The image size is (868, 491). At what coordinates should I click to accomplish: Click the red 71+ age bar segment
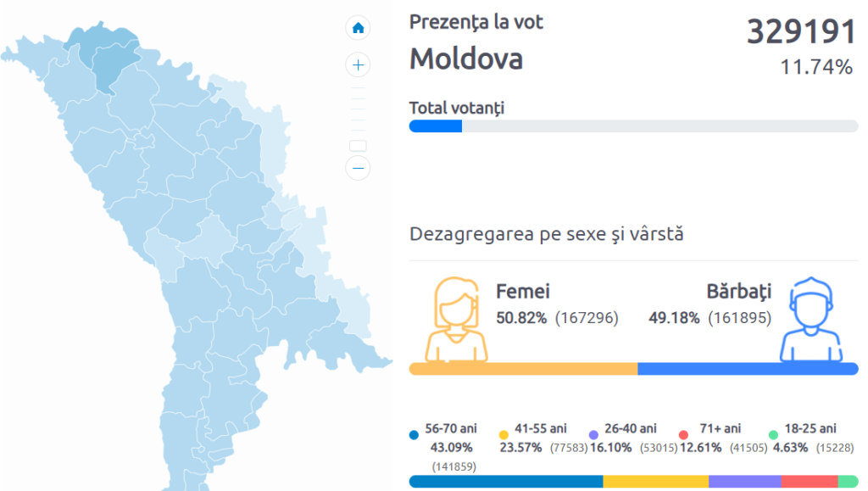(810, 482)
